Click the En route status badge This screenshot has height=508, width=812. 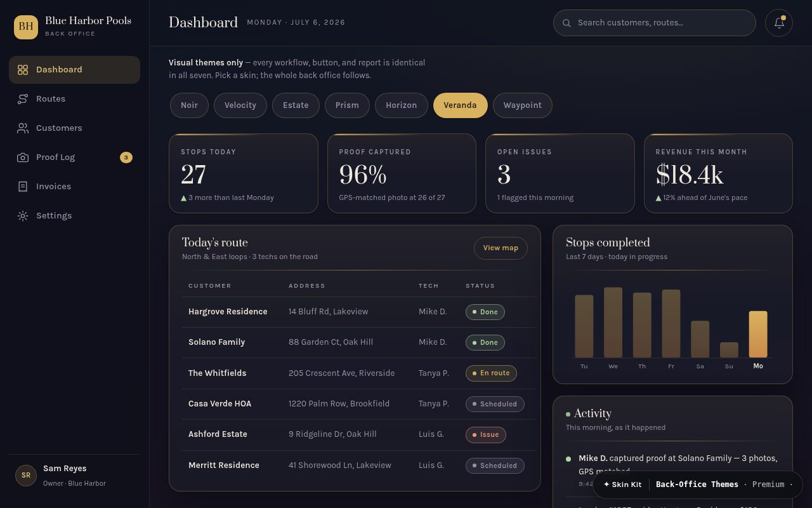pos(491,373)
